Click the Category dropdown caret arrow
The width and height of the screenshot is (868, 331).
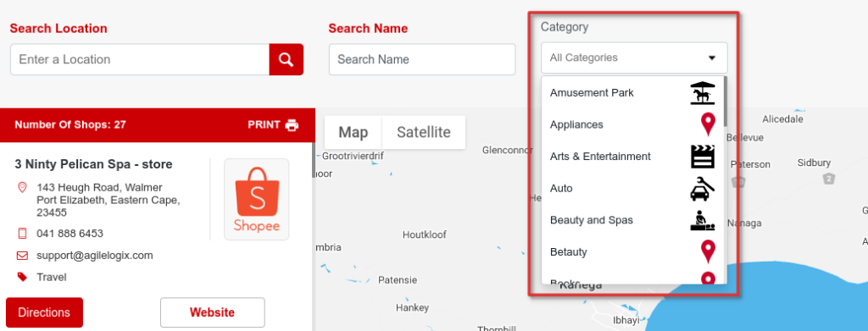click(712, 58)
